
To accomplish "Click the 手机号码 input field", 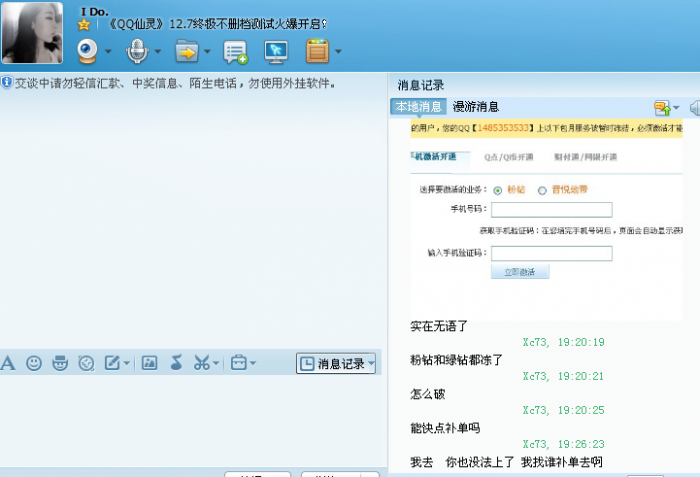I will (x=552, y=209).
